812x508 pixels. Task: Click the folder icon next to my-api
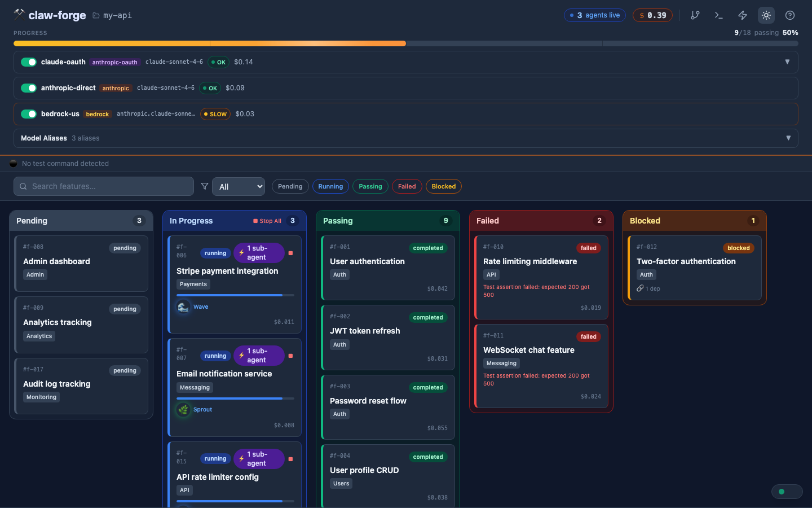(96, 15)
